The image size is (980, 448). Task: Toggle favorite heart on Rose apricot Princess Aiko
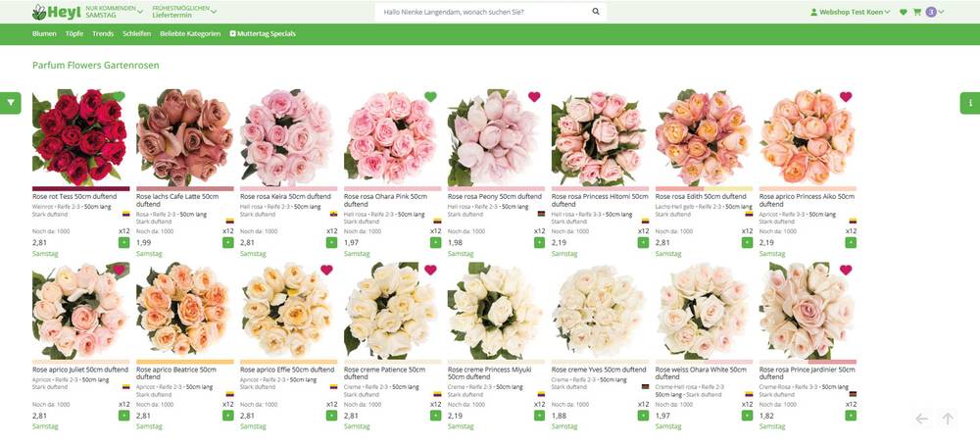click(x=846, y=97)
